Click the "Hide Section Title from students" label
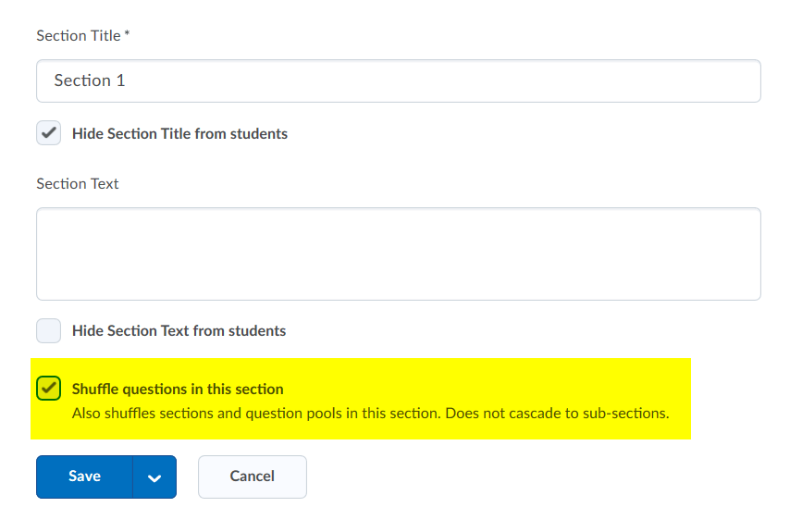The width and height of the screenshot is (790, 532). click(x=179, y=133)
